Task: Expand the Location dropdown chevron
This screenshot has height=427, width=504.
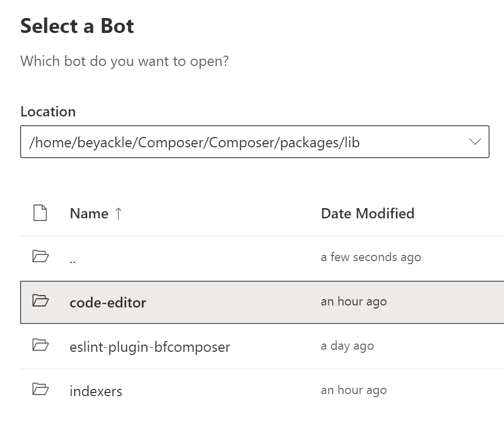Action: click(x=475, y=142)
